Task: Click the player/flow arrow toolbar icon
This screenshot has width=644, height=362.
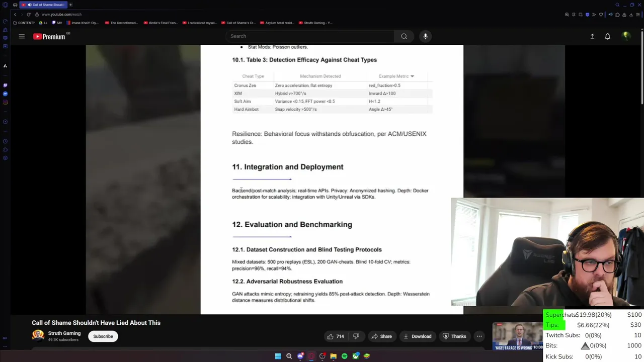Action: tap(594, 15)
